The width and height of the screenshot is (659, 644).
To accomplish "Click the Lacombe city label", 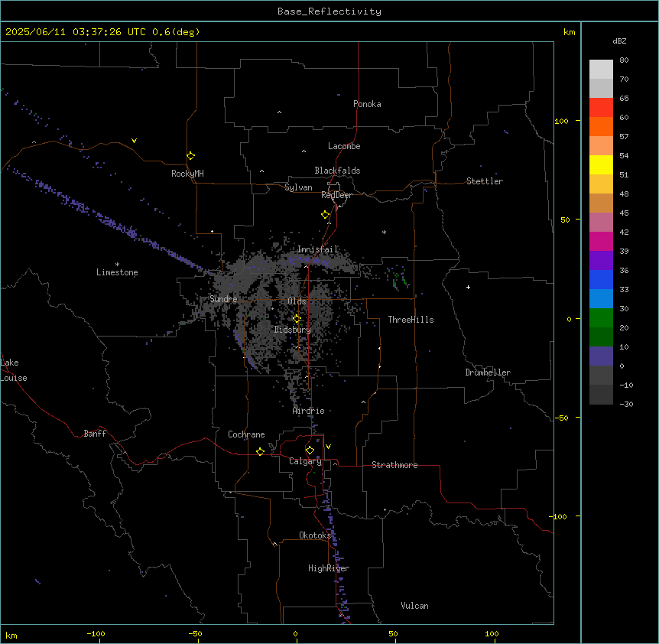I will tap(344, 146).
